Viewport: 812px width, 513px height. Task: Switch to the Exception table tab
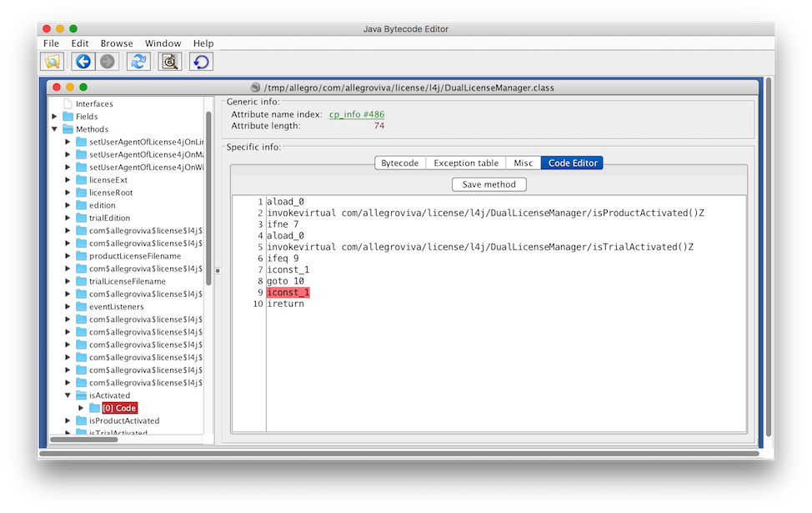pos(466,163)
